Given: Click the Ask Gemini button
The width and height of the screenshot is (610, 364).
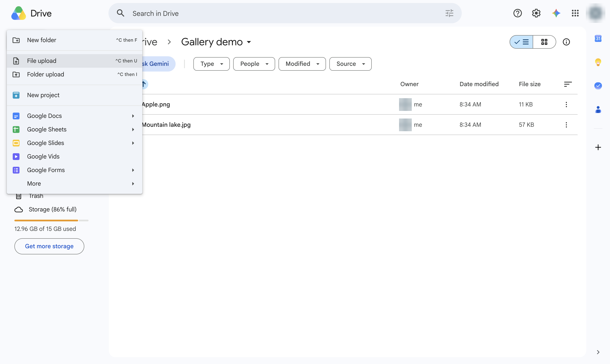Looking at the screenshot, I should point(159,64).
